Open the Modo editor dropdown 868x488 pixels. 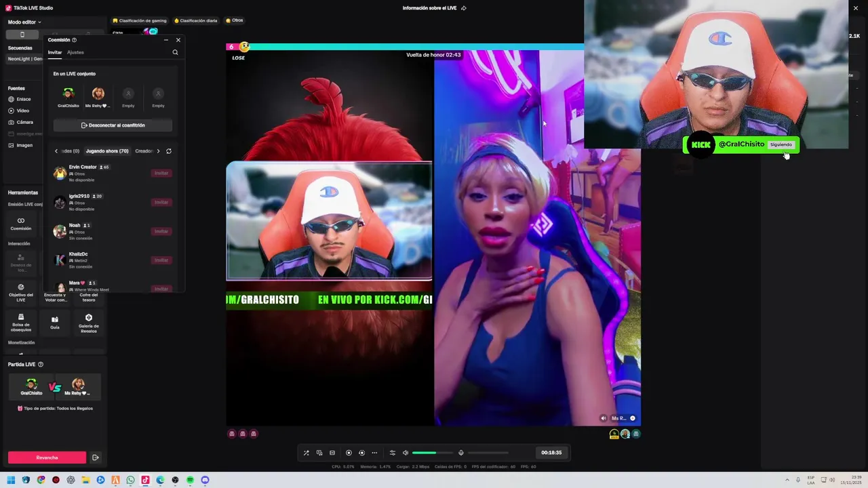tap(24, 22)
